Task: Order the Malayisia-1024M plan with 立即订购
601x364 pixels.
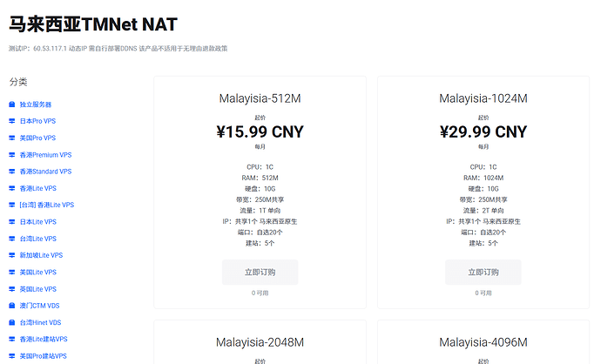Action: coord(483,272)
